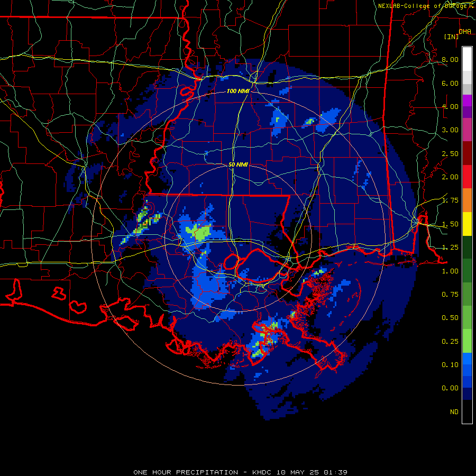This screenshot has height=476, width=476.
Task: Click the 6.00 legend value label
Action: 450,83
